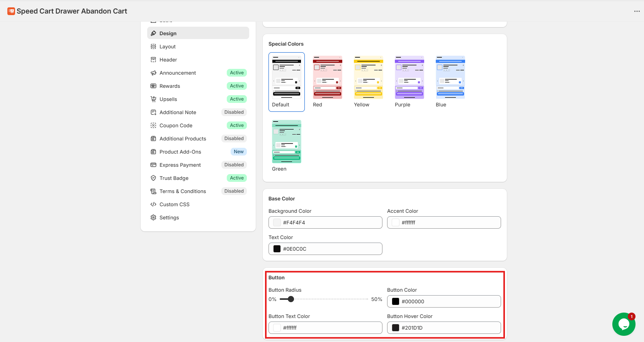Open Product Add-Ons section
Viewport: 644px width, 342px height.
tap(180, 152)
